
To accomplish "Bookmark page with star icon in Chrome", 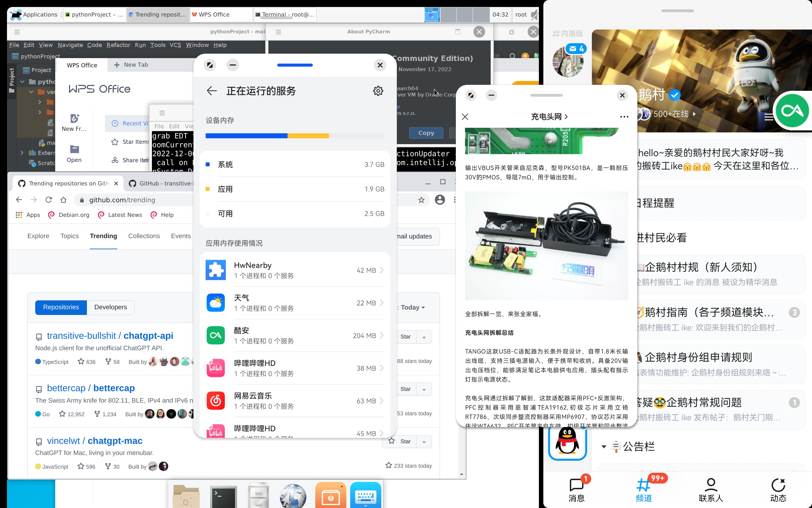I will [x=422, y=200].
